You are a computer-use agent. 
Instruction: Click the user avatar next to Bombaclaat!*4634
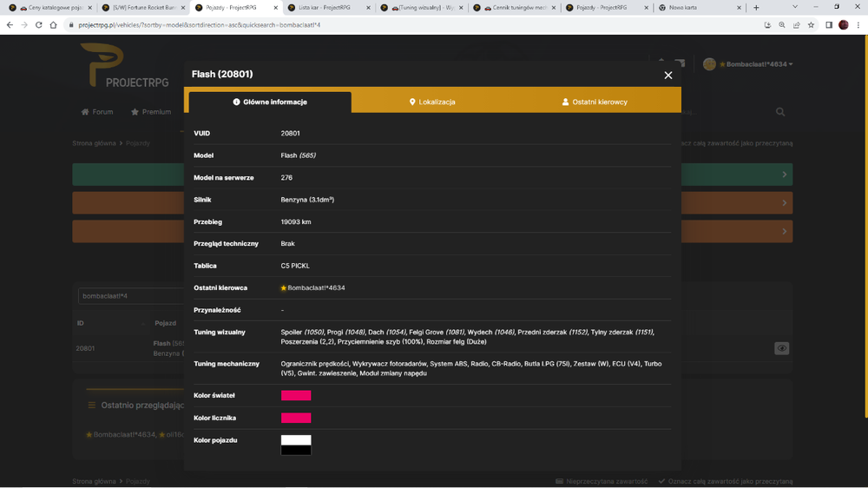[x=709, y=64]
